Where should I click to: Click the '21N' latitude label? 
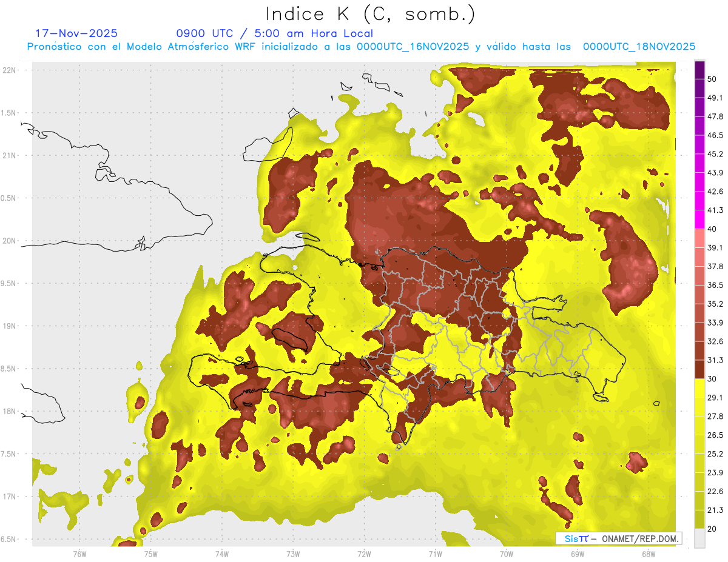tap(10, 155)
